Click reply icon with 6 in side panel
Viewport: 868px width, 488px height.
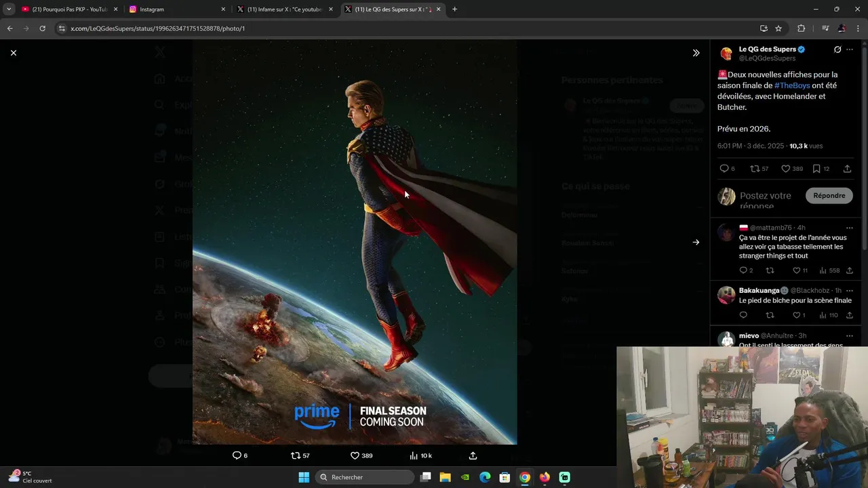coord(727,169)
